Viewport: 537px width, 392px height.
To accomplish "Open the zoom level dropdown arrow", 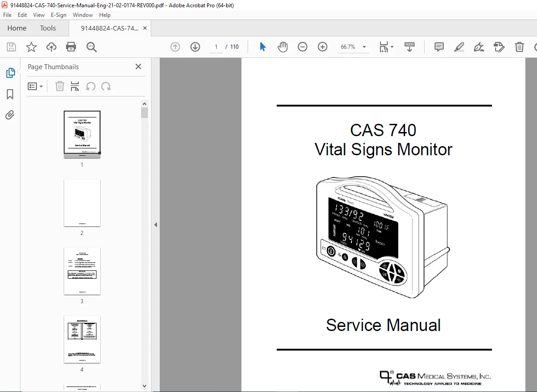I will (x=364, y=47).
